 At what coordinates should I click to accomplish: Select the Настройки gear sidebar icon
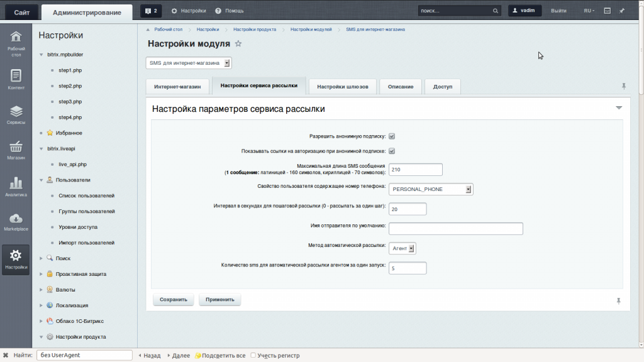click(x=16, y=260)
